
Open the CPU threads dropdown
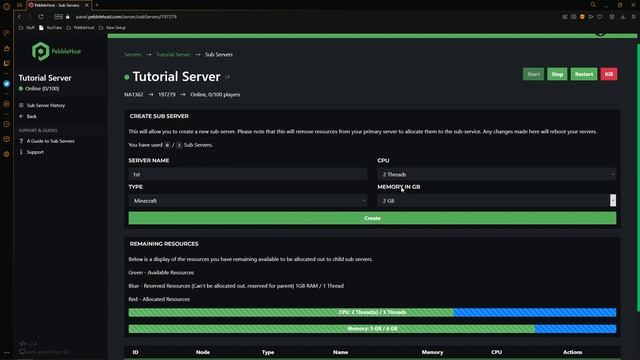pyautogui.click(x=497, y=174)
